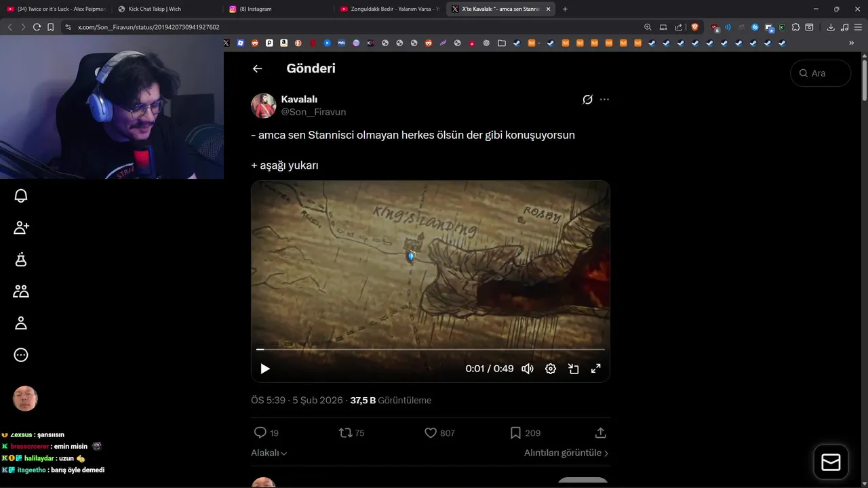Viewport: 868px width, 488px height.
Task: Open the messages envelope button
Action: [831, 462]
